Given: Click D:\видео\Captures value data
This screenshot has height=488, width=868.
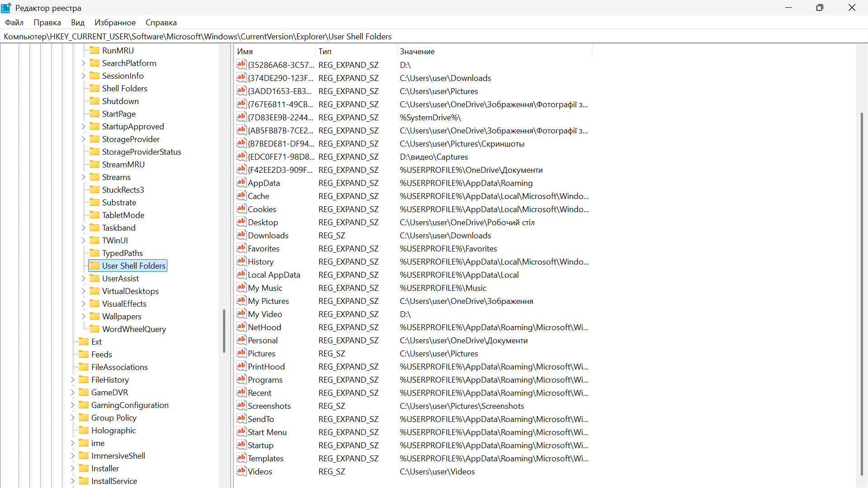Looking at the screenshot, I should pyautogui.click(x=434, y=156).
